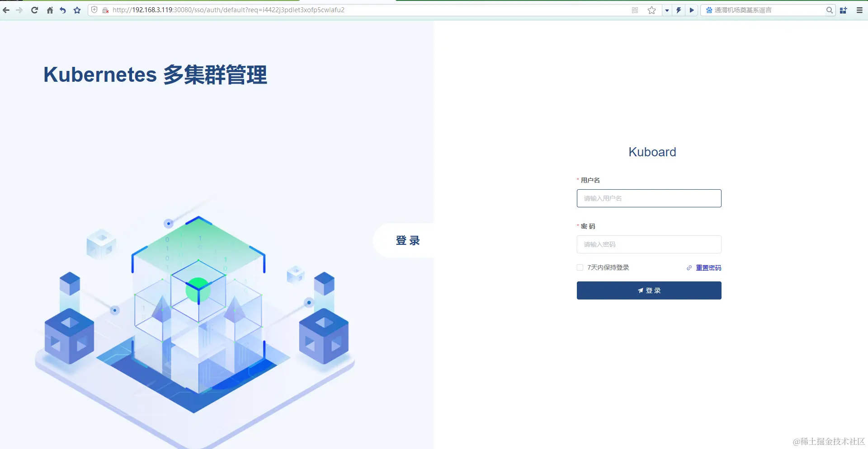
Task: Click the browser forward arrow
Action: point(19,10)
